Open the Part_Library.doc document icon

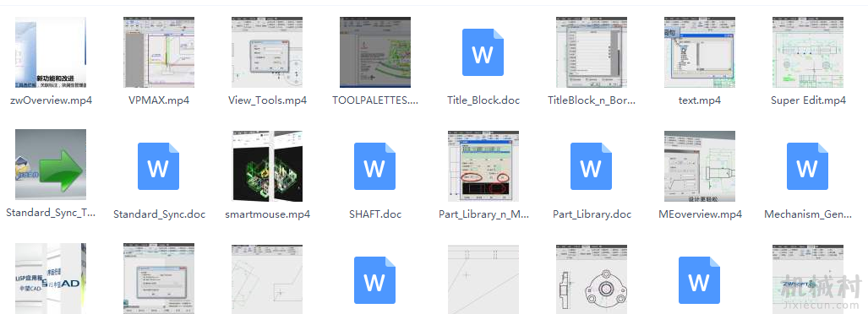(592, 165)
